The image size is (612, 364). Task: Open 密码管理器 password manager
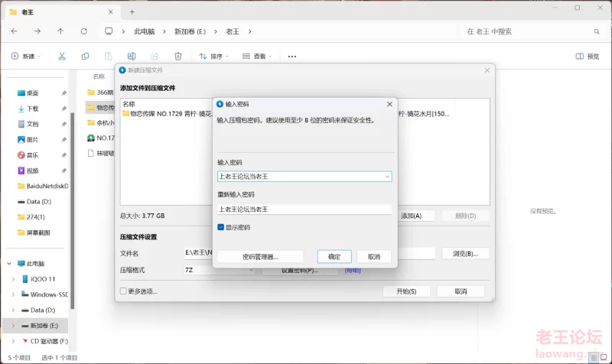(x=260, y=257)
